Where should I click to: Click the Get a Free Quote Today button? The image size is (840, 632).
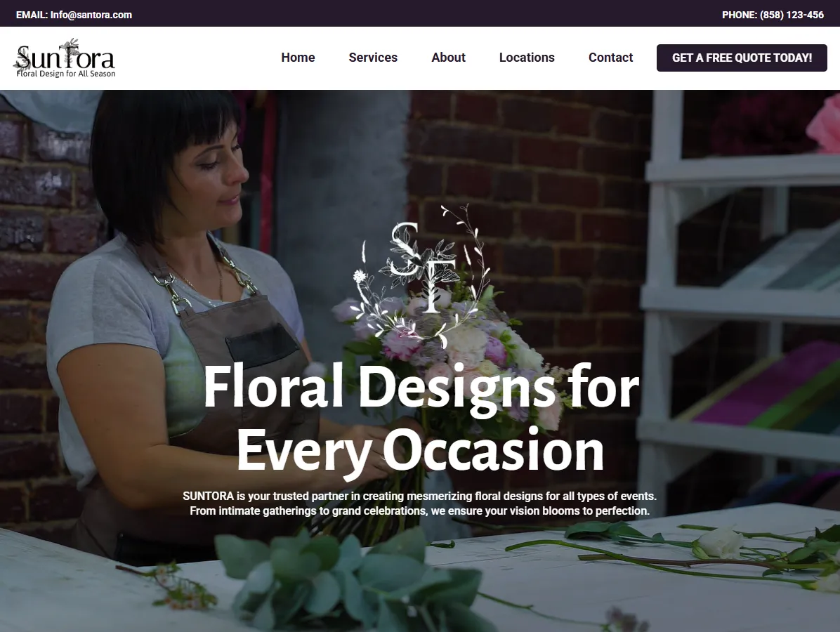[742, 58]
